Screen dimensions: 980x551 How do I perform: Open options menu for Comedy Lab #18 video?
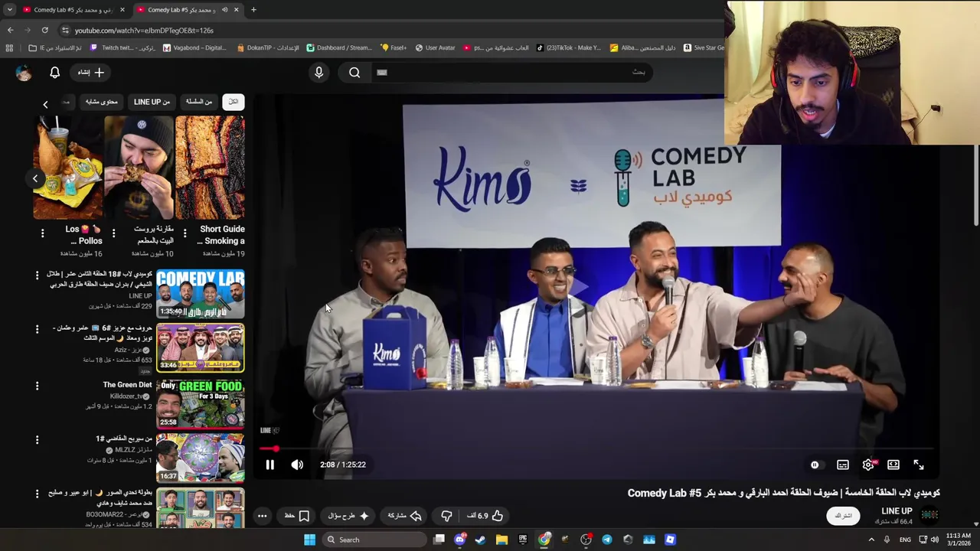[37, 275]
